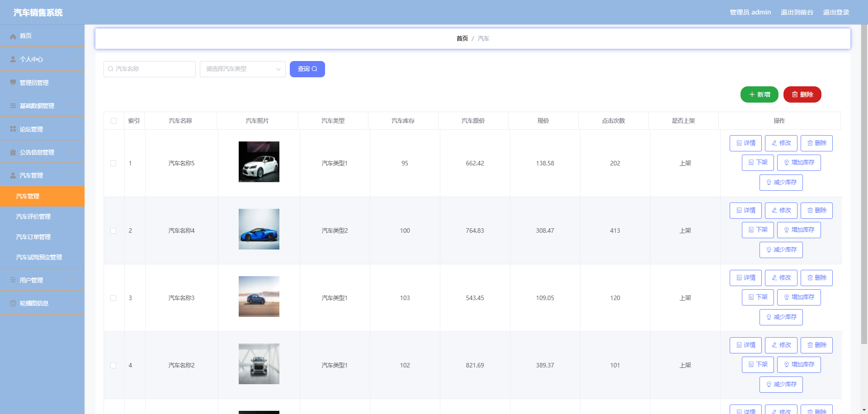The height and width of the screenshot is (414, 868).
Task: Open the silver SUV photo of 汽车名称2
Action: [x=259, y=364]
